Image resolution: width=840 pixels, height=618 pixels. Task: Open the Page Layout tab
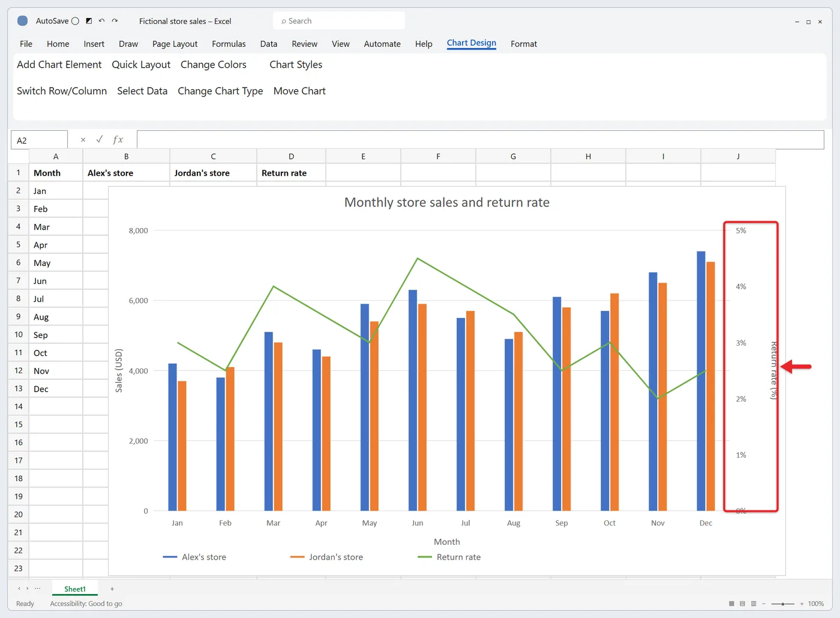[x=175, y=44]
